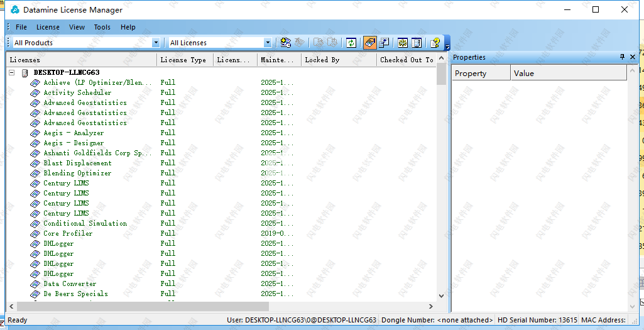Click the license icon beside Ashanti Goldfields Corp
This screenshot has height=330, width=644.
click(x=35, y=153)
